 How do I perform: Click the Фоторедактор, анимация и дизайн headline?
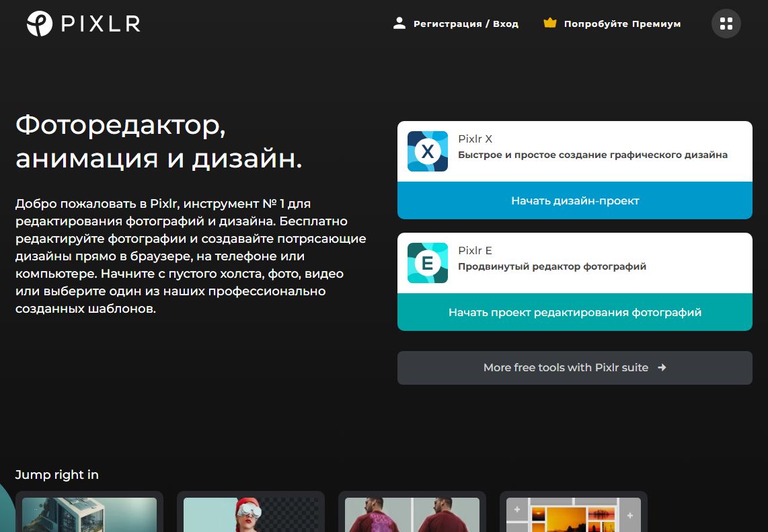(159, 141)
